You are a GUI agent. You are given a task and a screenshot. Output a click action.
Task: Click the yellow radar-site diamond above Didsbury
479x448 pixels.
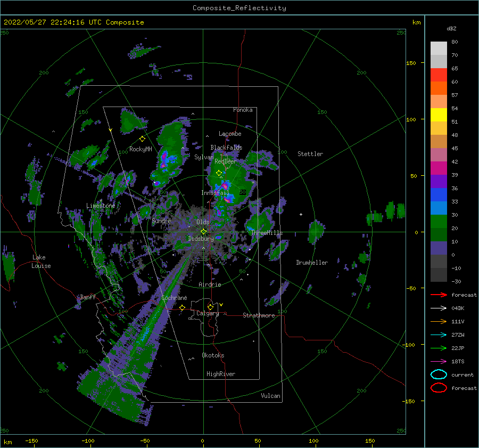pos(203,232)
